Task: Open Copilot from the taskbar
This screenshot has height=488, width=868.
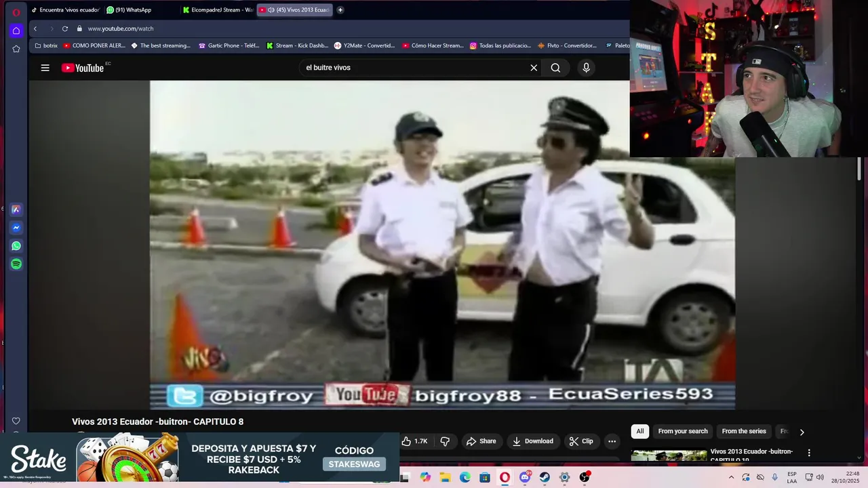Action: (x=425, y=477)
